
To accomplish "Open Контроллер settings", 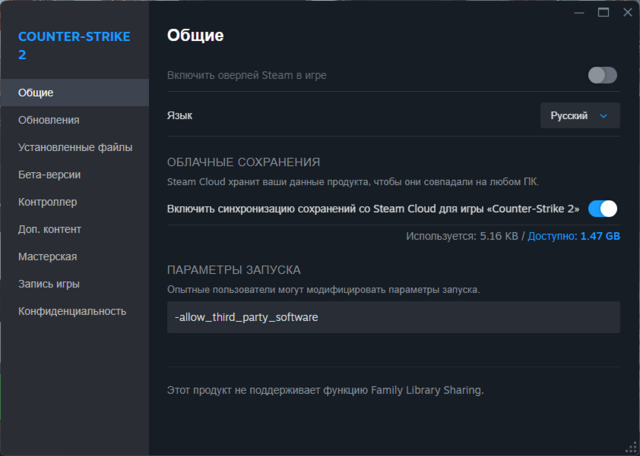I will [x=47, y=202].
